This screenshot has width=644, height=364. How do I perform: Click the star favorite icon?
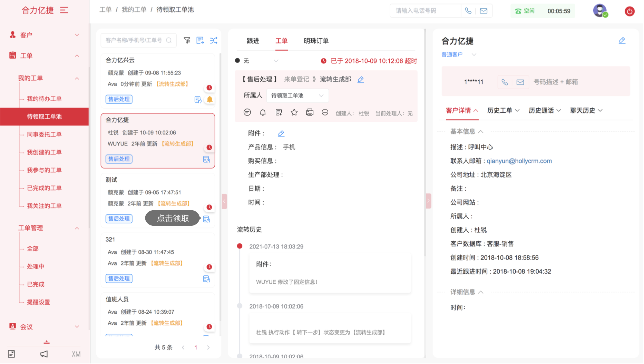pyautogui.click(x=294, y=112)
